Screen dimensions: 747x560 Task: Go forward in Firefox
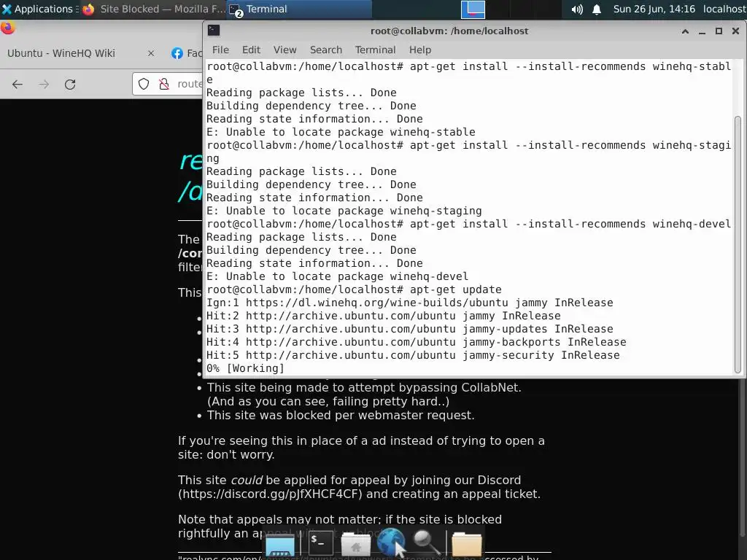[x=44, y=85]
